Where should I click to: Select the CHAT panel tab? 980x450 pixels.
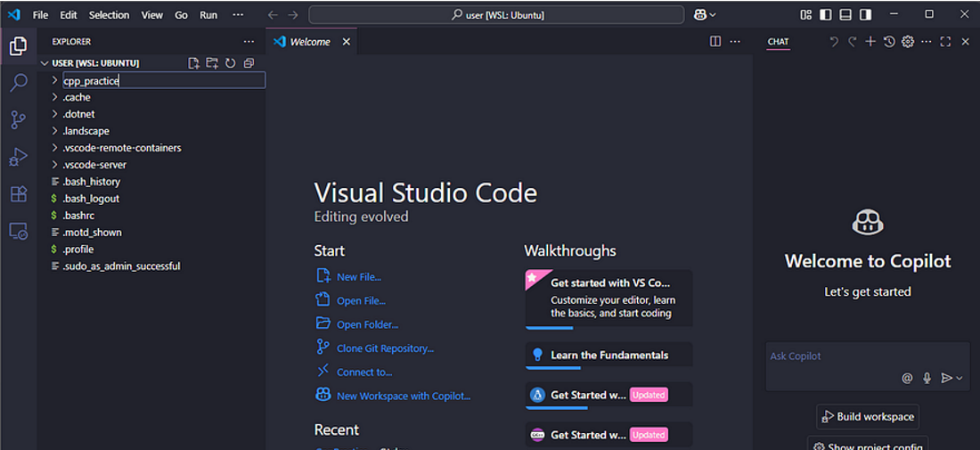pos(778,42)
